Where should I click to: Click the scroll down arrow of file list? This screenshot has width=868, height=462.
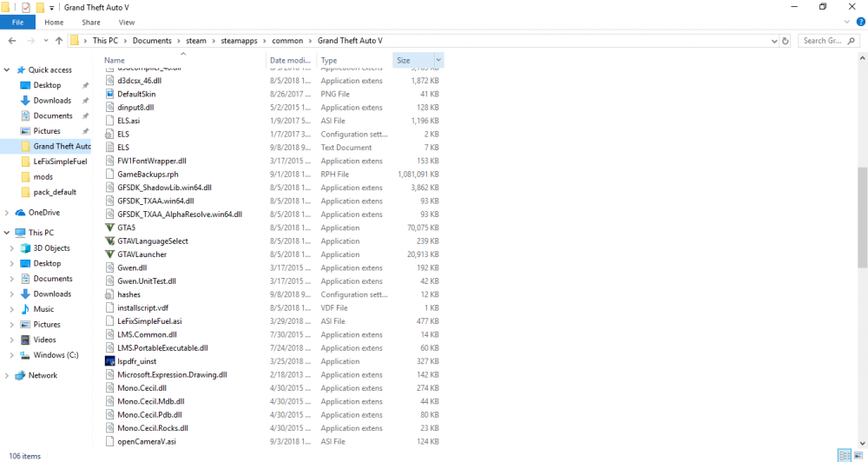pos(863,443)
